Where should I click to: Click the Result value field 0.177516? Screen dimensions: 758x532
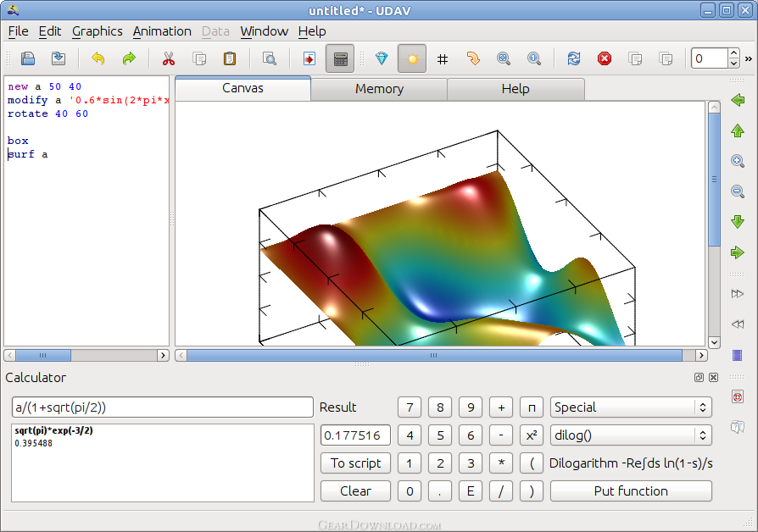(355, 435)
